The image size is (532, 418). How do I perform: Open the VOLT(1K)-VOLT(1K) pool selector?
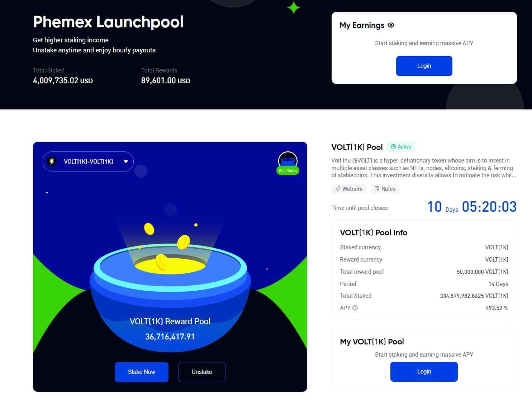click(x=88, y=161)
